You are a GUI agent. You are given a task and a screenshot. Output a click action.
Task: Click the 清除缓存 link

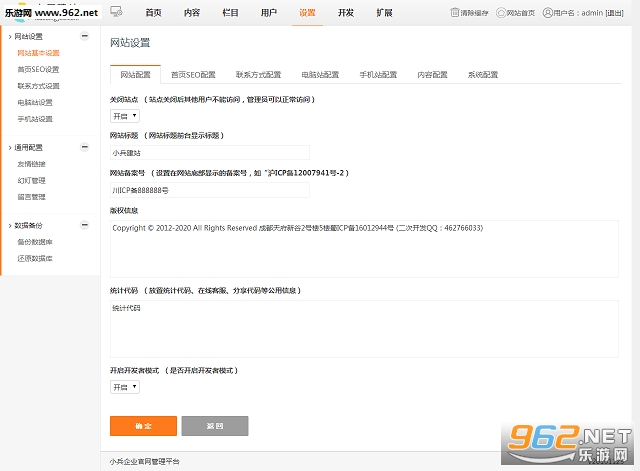[474, 13]
